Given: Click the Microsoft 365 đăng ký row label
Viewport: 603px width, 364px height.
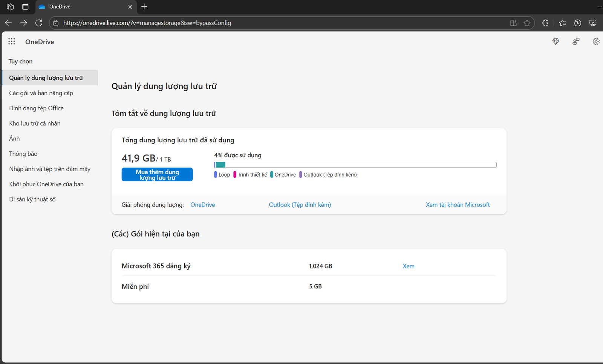Looking at the screenshot, I should [x=156, y=266].
